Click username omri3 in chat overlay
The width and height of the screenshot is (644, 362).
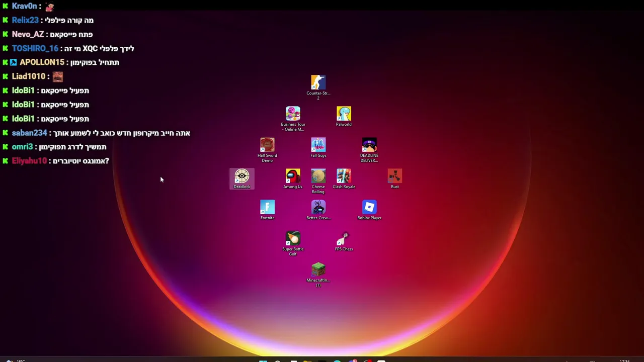(x=22, y=147)
